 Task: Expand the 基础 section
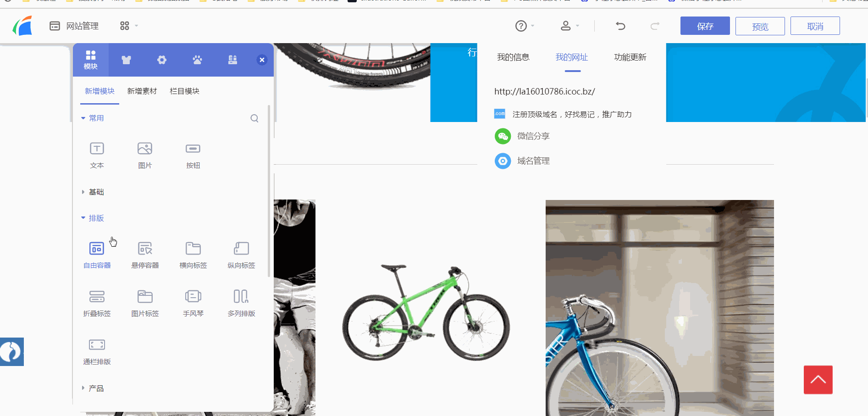coord(93,192)
